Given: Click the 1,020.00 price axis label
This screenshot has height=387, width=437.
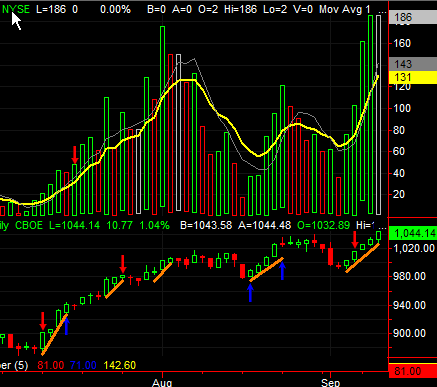Looking at the screenshot, I should point(414,248).
